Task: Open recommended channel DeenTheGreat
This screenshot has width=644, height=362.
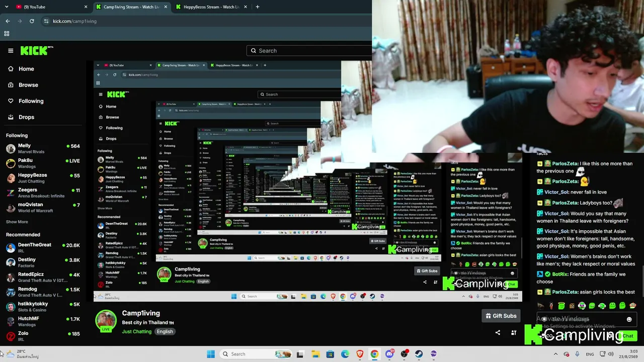Action: [43, 248]
